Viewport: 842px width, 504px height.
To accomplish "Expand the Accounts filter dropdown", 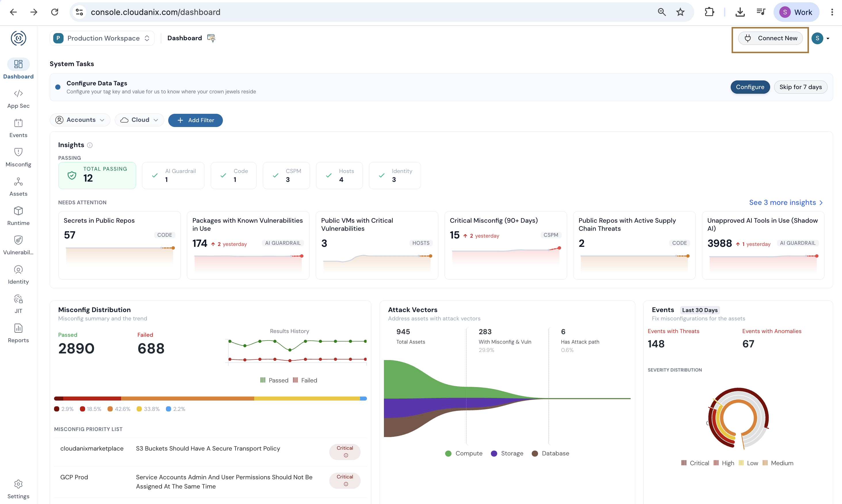I will [x=80, y=120].
